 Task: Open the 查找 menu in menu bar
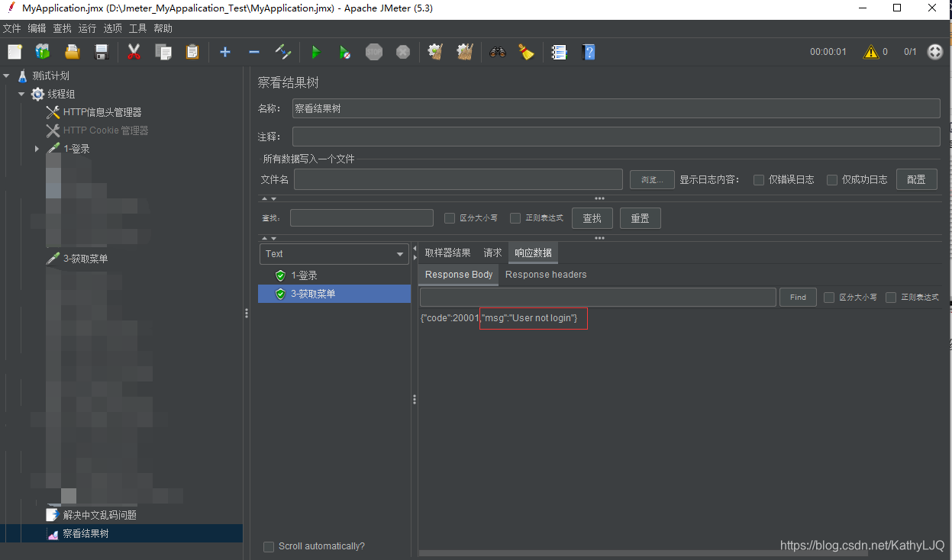pos(62,28)
